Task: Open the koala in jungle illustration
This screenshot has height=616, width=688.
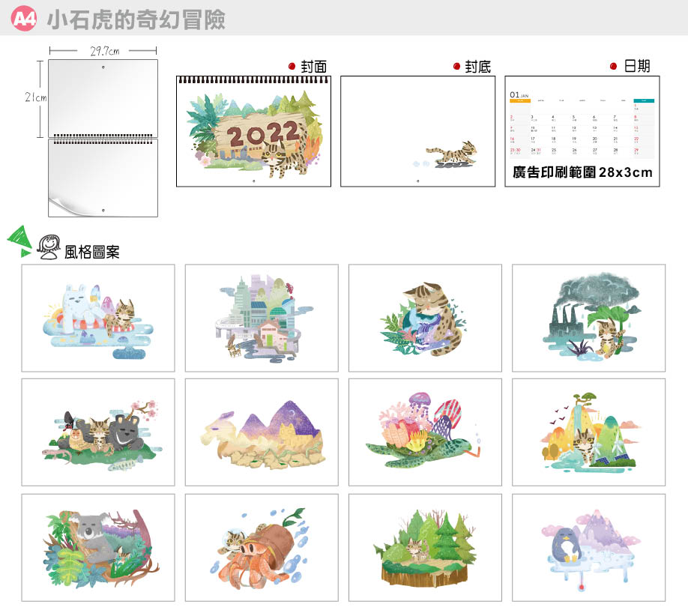Action: click(97, 547)
